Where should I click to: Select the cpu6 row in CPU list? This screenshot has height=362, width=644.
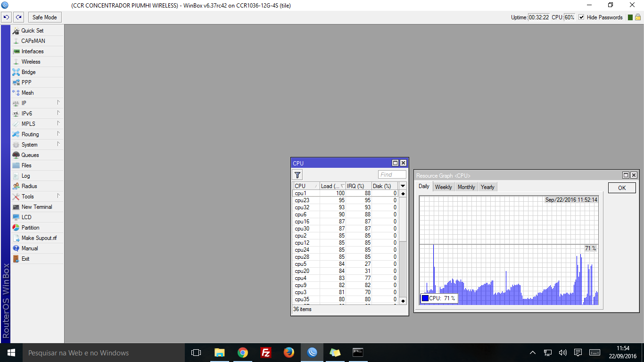pyautogui.click(x=345, y=214)
